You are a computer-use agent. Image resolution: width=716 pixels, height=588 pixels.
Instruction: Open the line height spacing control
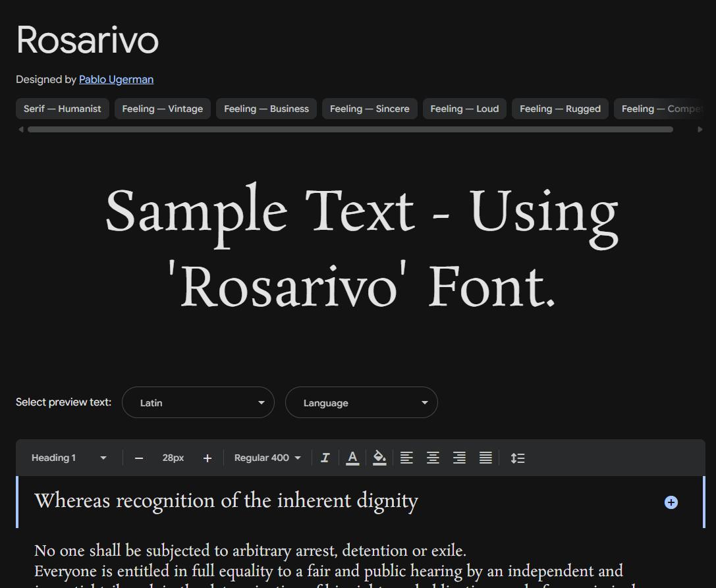[517, 458]
